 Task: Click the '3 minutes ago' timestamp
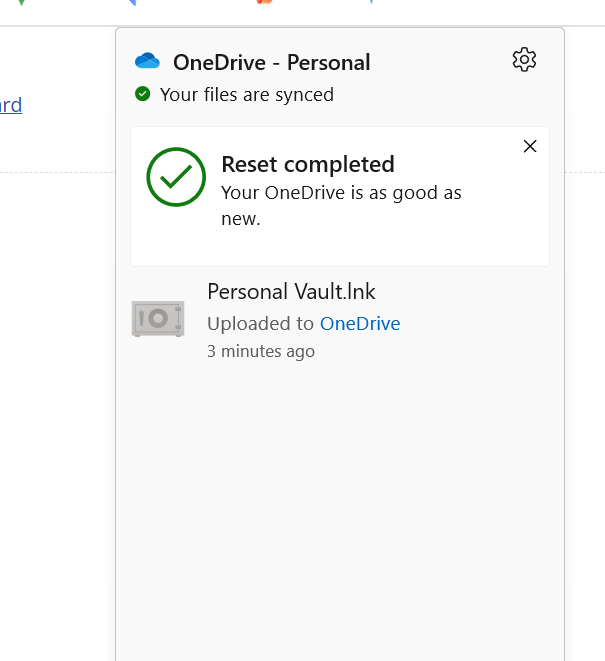[261, 351]
